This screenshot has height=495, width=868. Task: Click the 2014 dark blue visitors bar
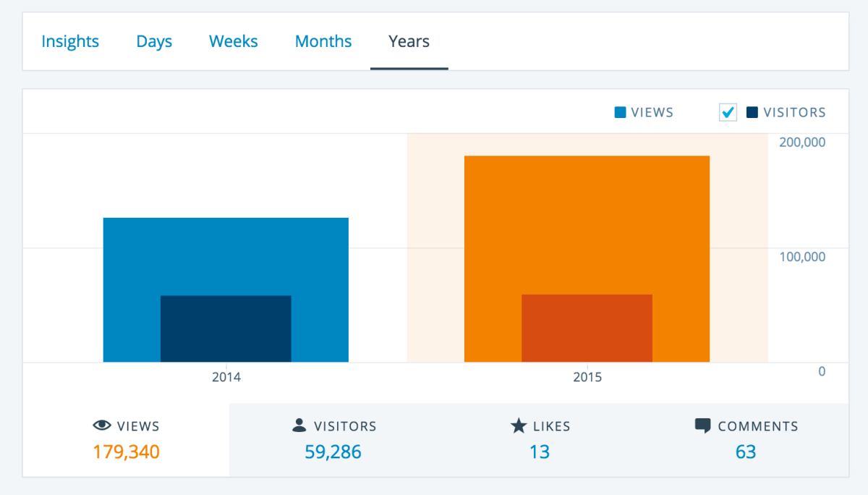[226, 329]
